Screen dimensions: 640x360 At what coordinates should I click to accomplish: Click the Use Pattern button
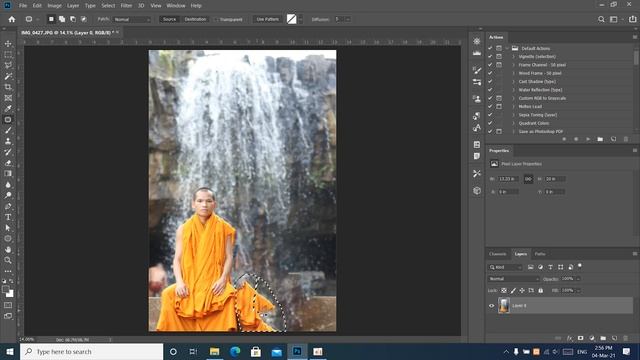[267, 19]
